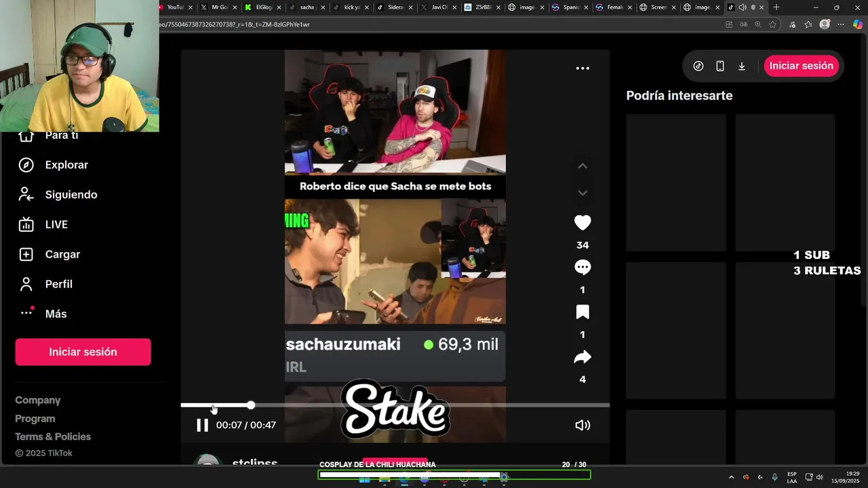This screenshot has width=868, height=488.
Task: Open the Program footer link
Action: pos(35,418)
